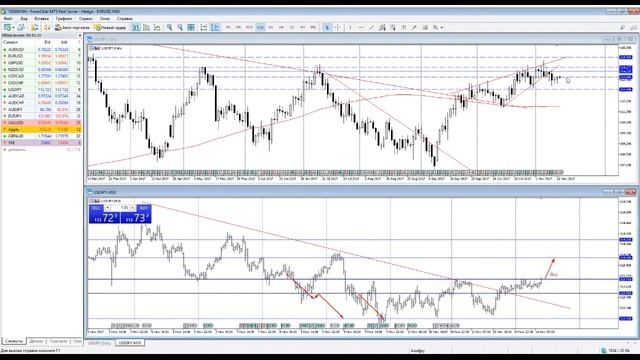Open the chat icon at top right
This screenshot has height=360, width=640.
pyautogui.click(x=633, y=27)
